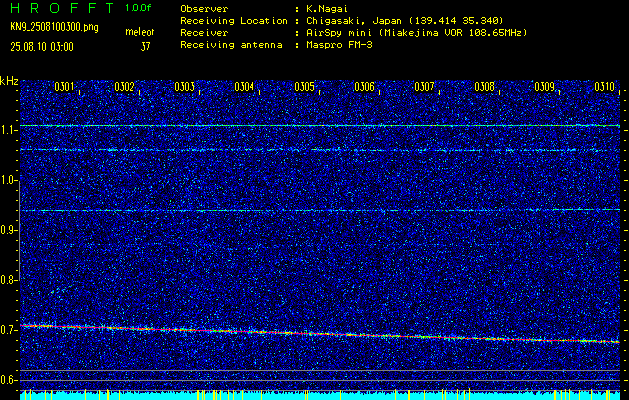Select the filename KN9_2508100300.png
The height and width of the screenshot is (400, 629).
[54, 27]
